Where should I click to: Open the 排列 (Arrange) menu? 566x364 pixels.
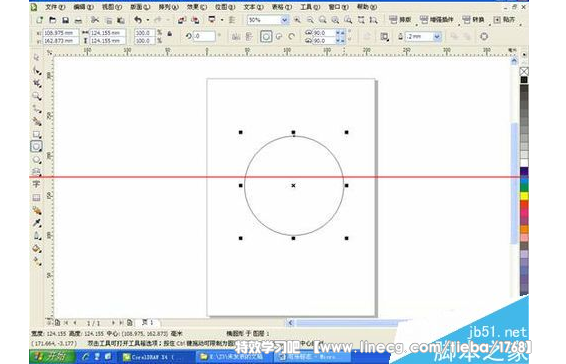(168, 7)
